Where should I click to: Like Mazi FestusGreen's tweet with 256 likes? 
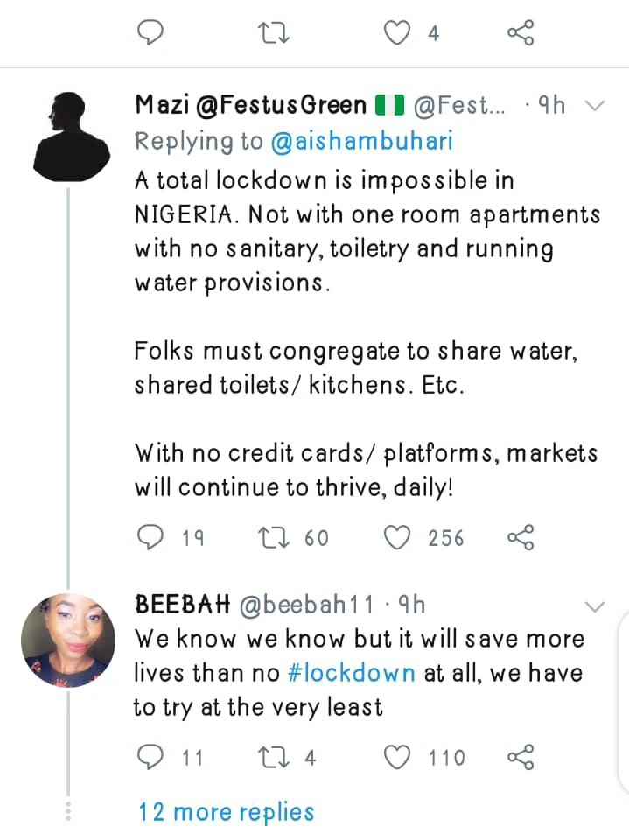pyautogui.click(x=398, y=537)
